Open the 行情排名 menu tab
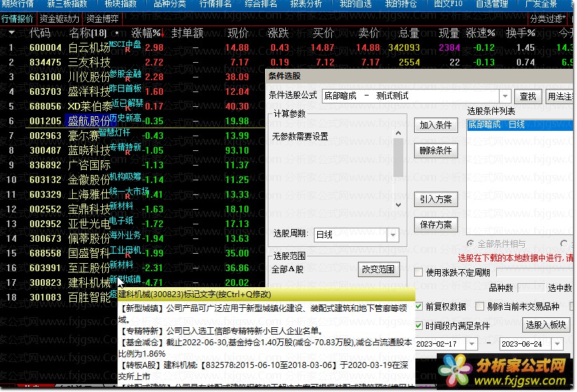 [x=215, y=4]
